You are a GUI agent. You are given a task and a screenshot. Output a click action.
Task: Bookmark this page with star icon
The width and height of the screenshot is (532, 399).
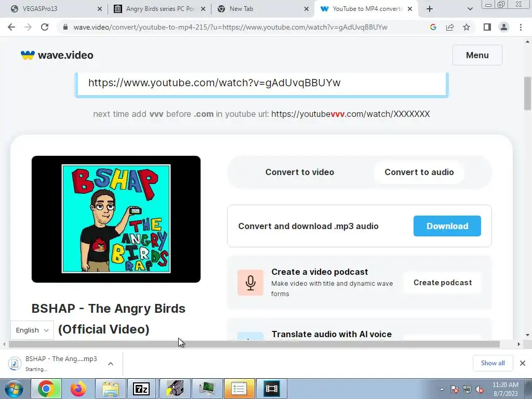point(467,27)
